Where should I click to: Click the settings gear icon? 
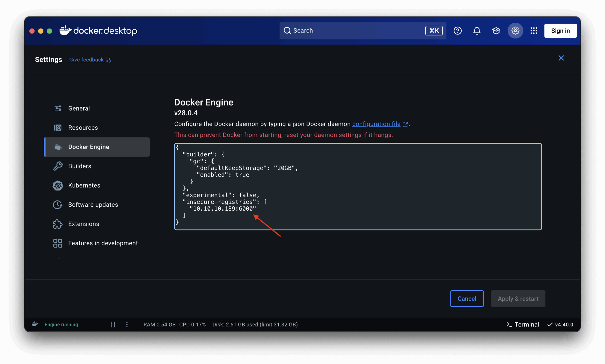[515, 31]
